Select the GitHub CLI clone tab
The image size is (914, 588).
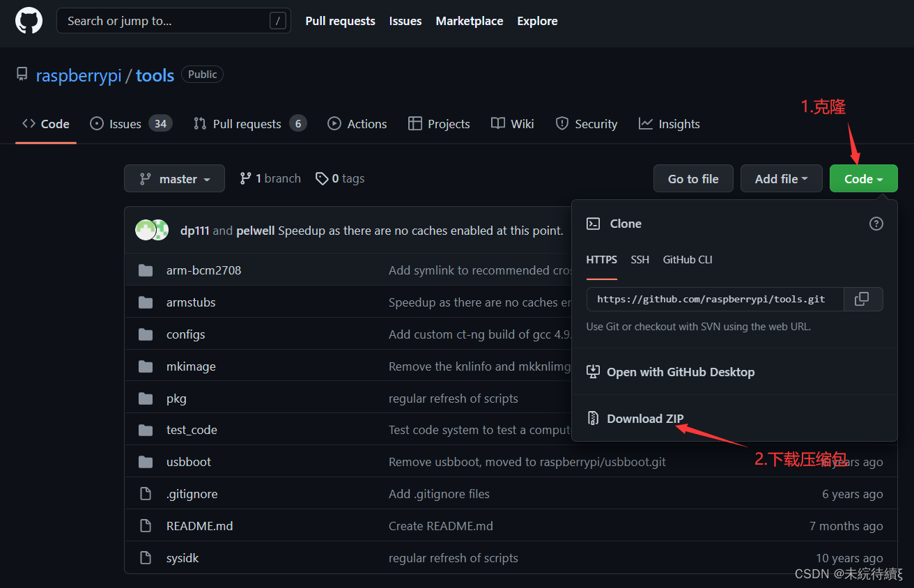[x=688, y=260]
